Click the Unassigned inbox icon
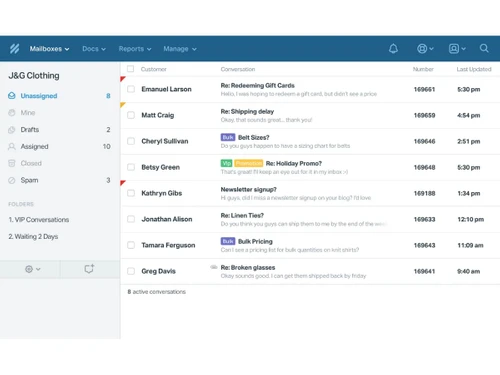This screenshot has width=500, height=375. pos(12,96)
